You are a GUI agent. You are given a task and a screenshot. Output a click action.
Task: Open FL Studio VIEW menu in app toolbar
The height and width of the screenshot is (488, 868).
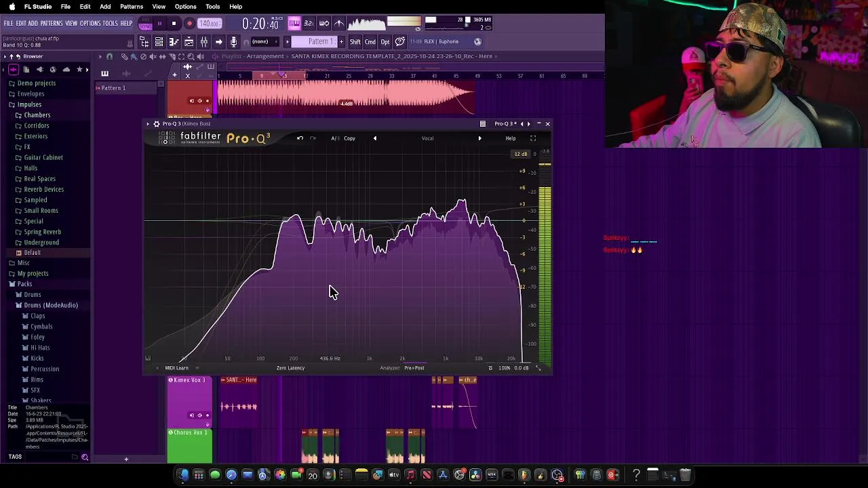tap(71, 24)
